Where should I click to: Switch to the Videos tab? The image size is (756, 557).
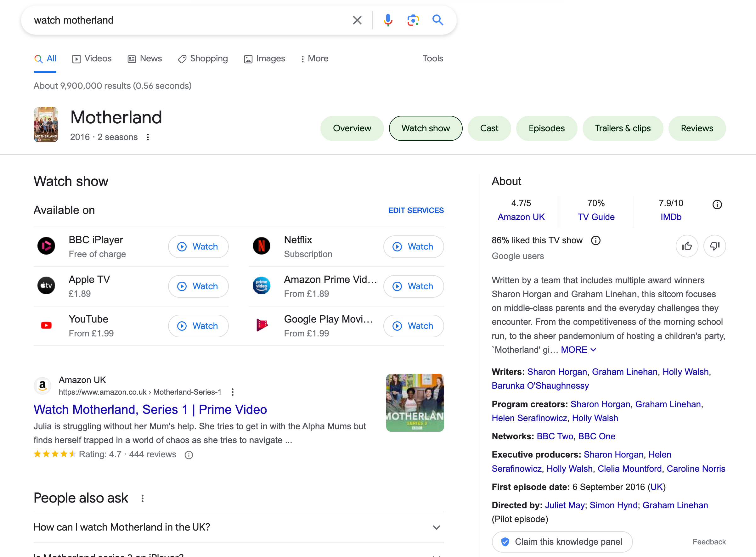92,59
